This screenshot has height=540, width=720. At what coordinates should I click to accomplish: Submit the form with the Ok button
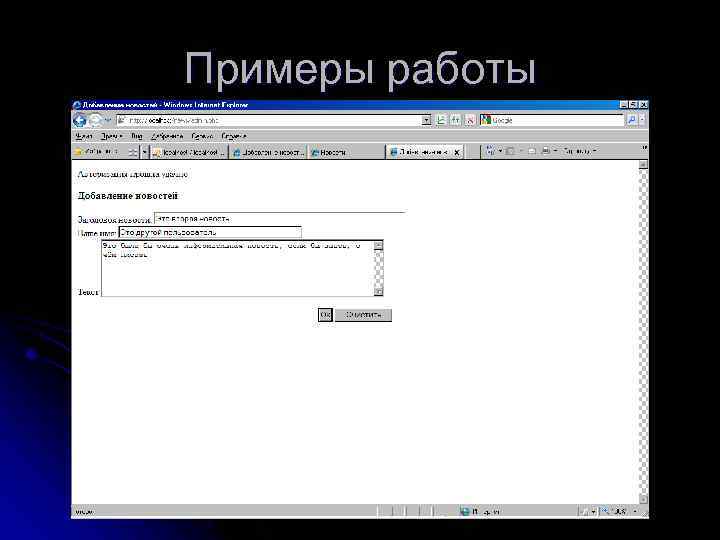pyautogui.click(x=325, y=315)
